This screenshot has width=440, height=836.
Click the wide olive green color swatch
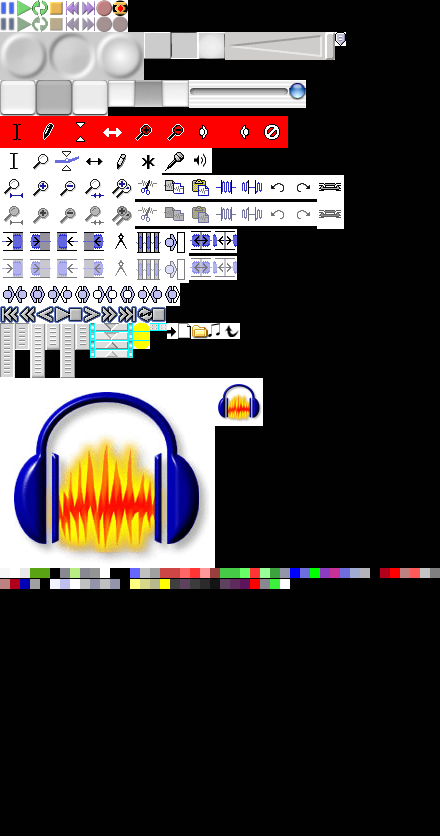[40, 573]
